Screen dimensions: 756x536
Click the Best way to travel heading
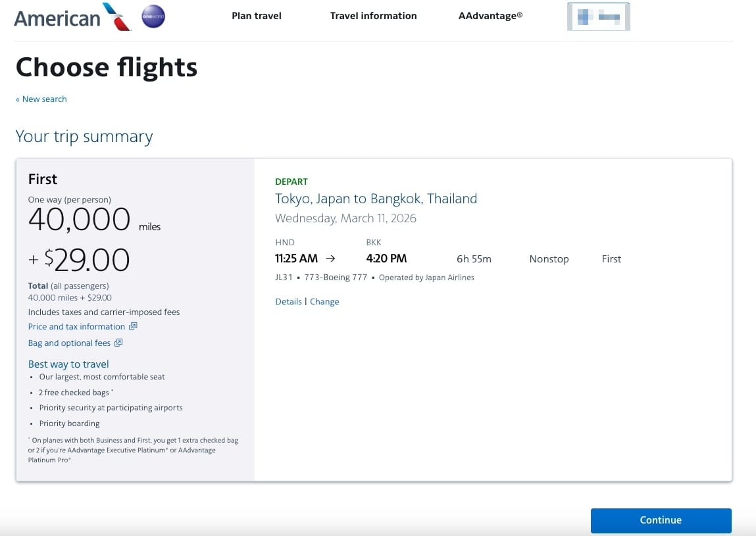pos(68,364)
